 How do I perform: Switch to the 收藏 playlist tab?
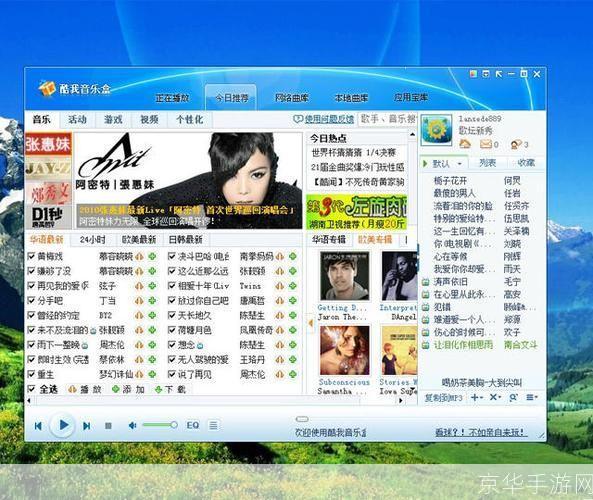click(526, 163)
